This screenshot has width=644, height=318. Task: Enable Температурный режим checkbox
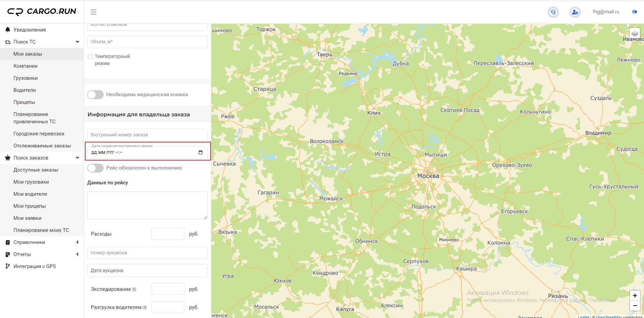tap(90, 57)
